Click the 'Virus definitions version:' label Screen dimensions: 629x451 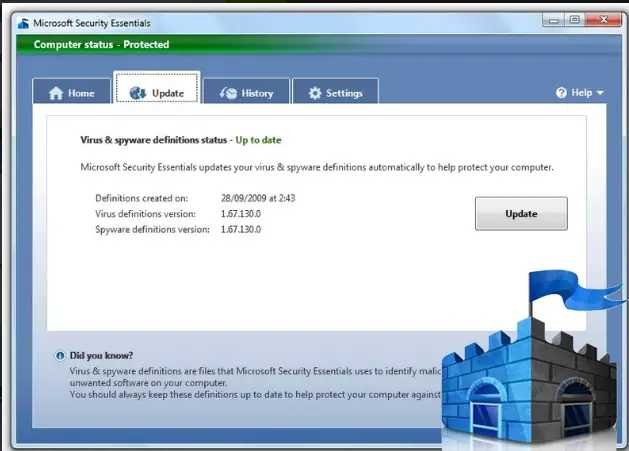(x=146, y=214)
